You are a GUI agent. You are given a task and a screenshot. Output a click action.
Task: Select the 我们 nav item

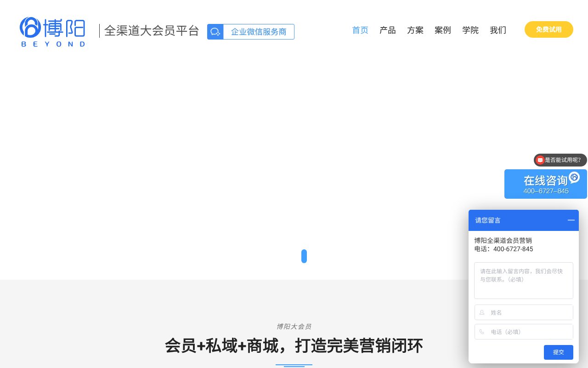pyautogui.click(x=498, y=30)
